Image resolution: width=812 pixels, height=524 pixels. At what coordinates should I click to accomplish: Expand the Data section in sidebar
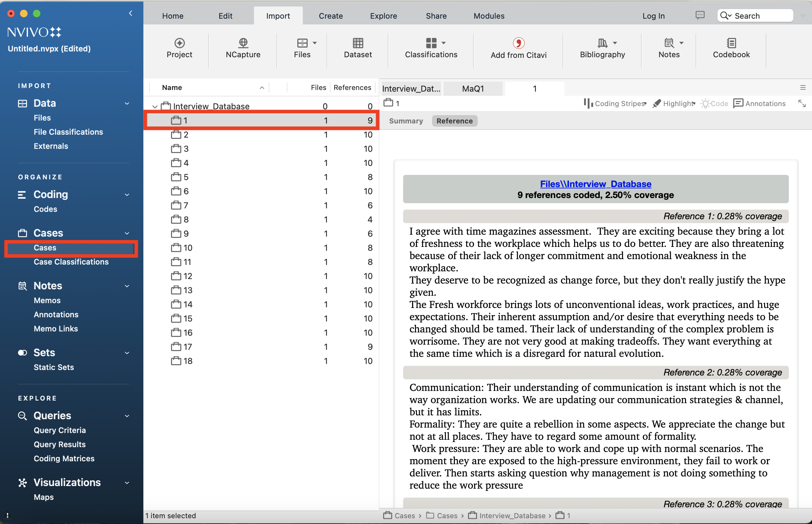pyautogui.click(x=127, y=104)
